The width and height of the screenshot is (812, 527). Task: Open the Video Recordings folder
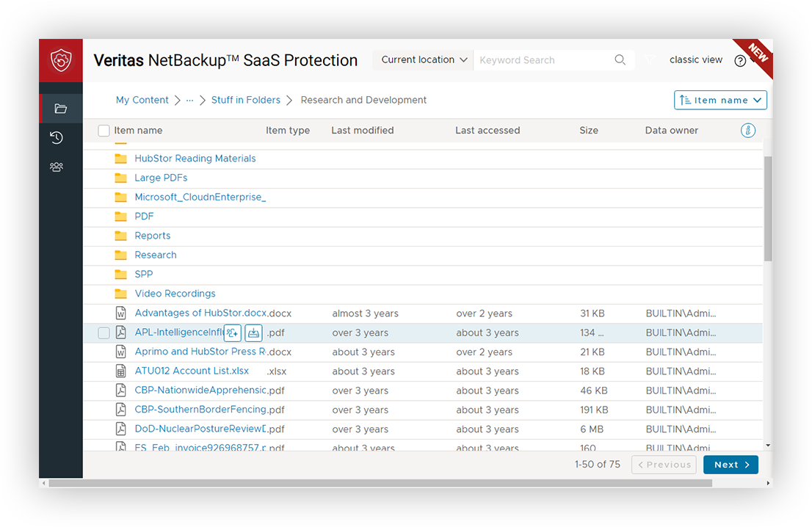coord(175,294)
